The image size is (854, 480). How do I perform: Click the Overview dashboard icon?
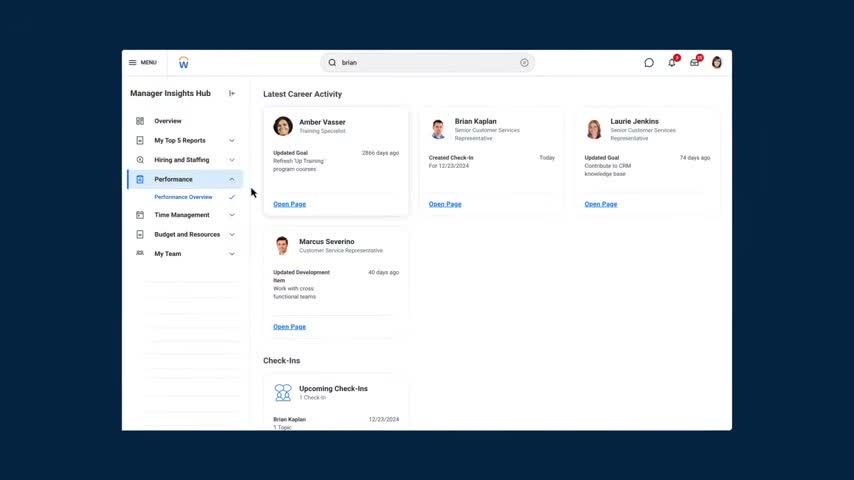[x=140, y=121]
